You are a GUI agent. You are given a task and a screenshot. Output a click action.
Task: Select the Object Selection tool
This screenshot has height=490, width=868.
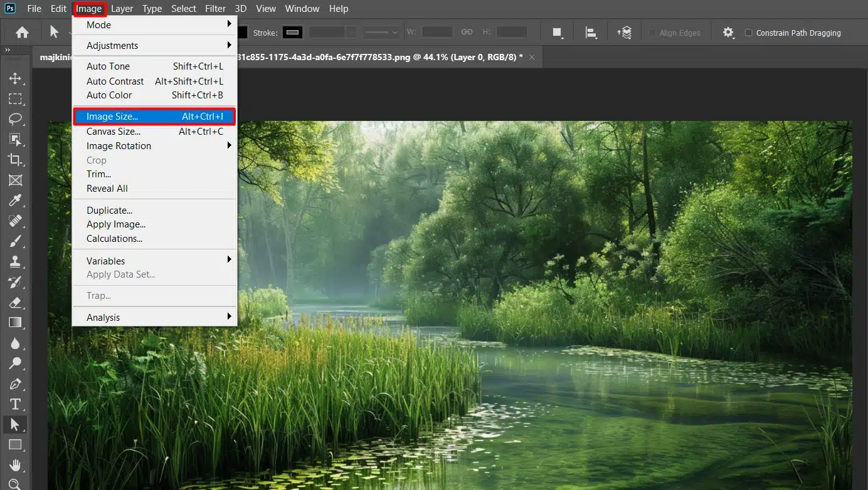coord(15,139)
